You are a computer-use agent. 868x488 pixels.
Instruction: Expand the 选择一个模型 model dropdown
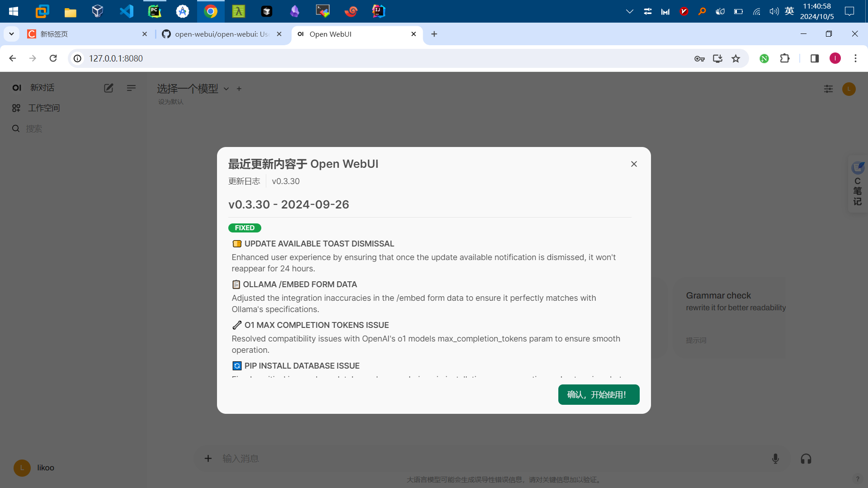point(193,89)
